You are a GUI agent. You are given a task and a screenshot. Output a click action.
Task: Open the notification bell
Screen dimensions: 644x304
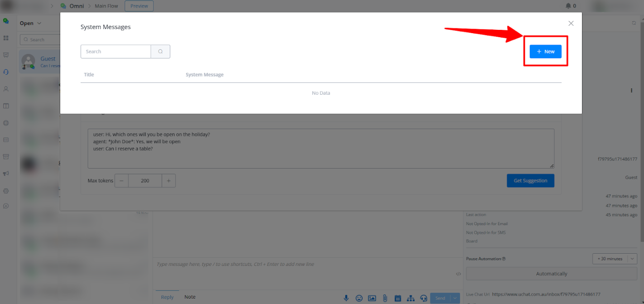[x=568, y=6]
